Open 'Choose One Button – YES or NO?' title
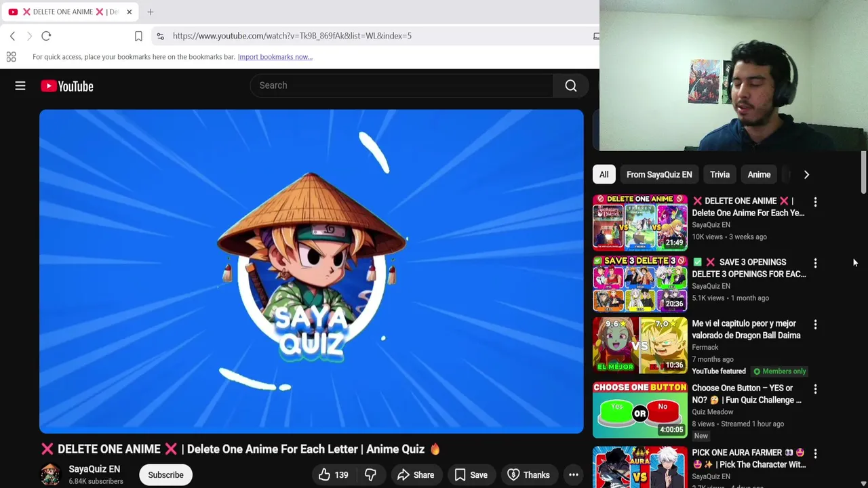 click(x=747, y=394)
